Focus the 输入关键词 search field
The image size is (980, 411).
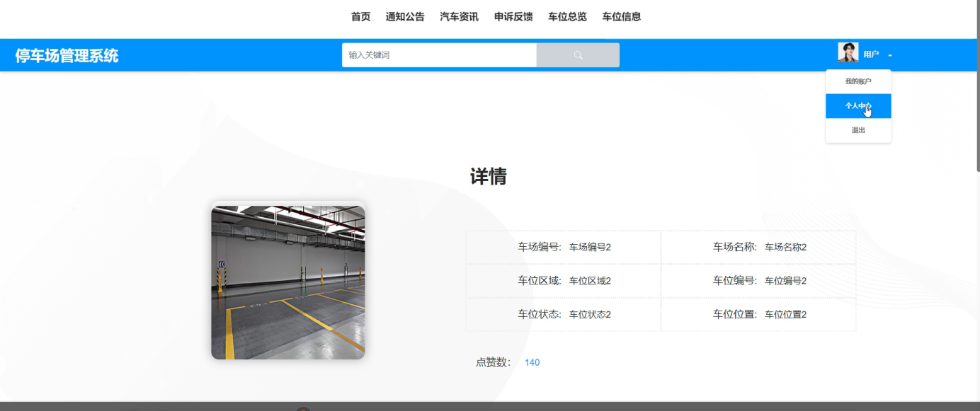pyautogui.click(x=439, y=55)
